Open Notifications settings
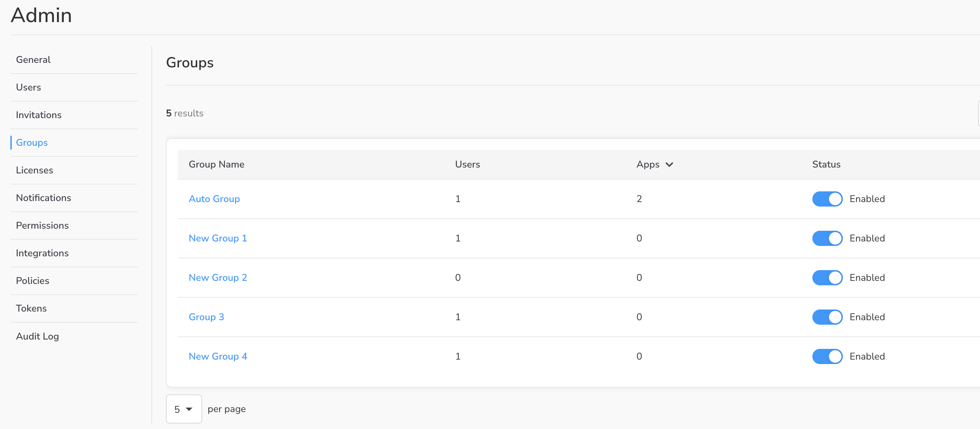Viewport: 980px width, 429px height. coord(44,198)
